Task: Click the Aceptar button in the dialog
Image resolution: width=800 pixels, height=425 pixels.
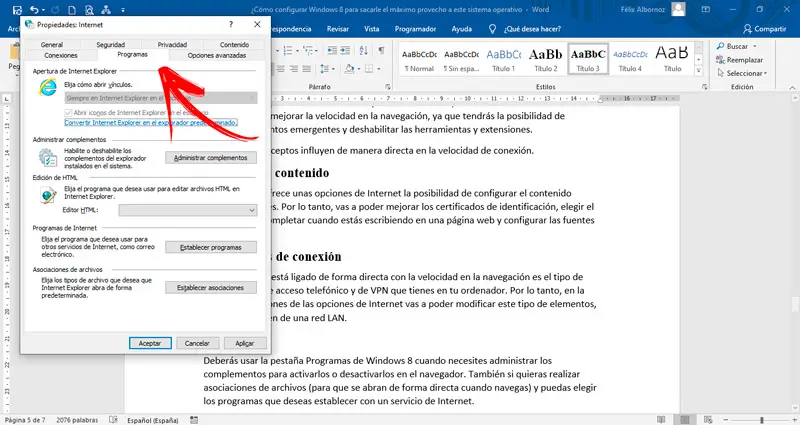Action: coord(150,343)
